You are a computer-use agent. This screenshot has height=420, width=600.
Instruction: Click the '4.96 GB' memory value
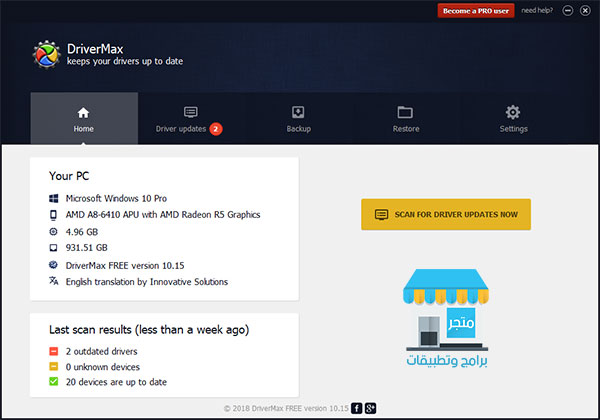pos(82,232)
